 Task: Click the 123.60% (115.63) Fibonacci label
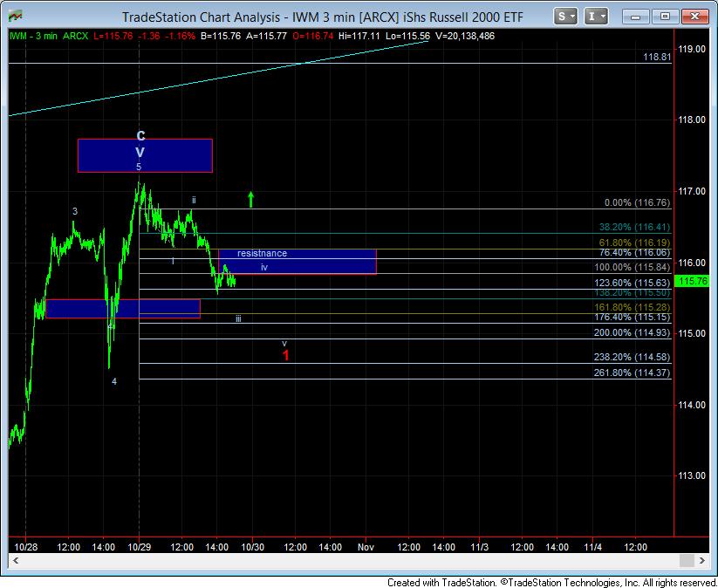click(632, 283)
